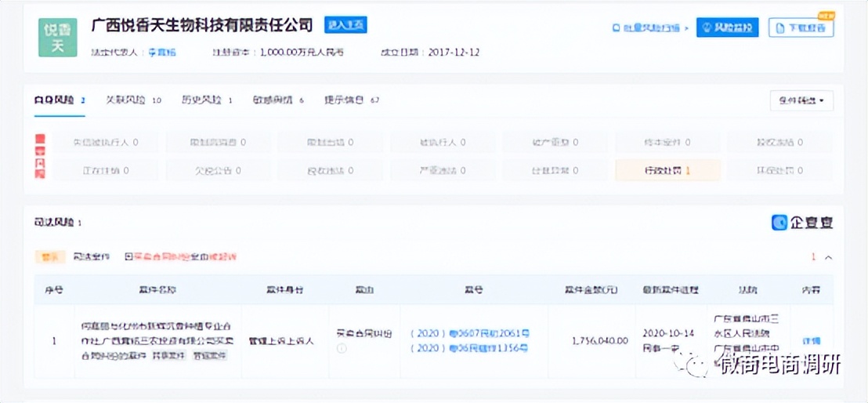Viewport: 868px width, 403px height.
Task: Click the 环保处罚 0 risk tile
Action: [x=779, y=171]
